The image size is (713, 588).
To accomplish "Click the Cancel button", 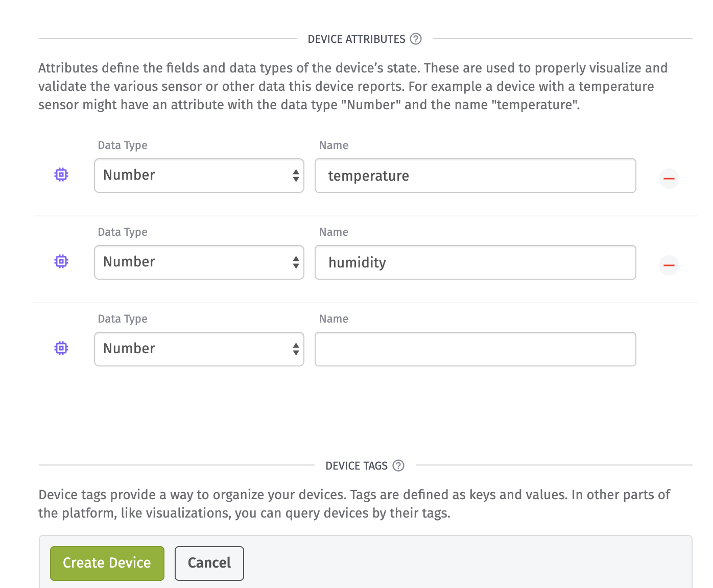I will coord(209,563).
